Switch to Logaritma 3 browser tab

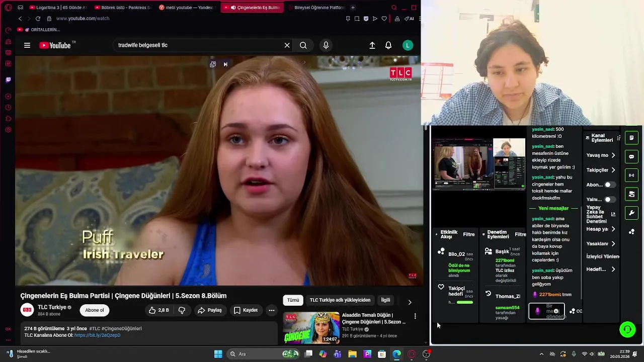click(58, 8)
